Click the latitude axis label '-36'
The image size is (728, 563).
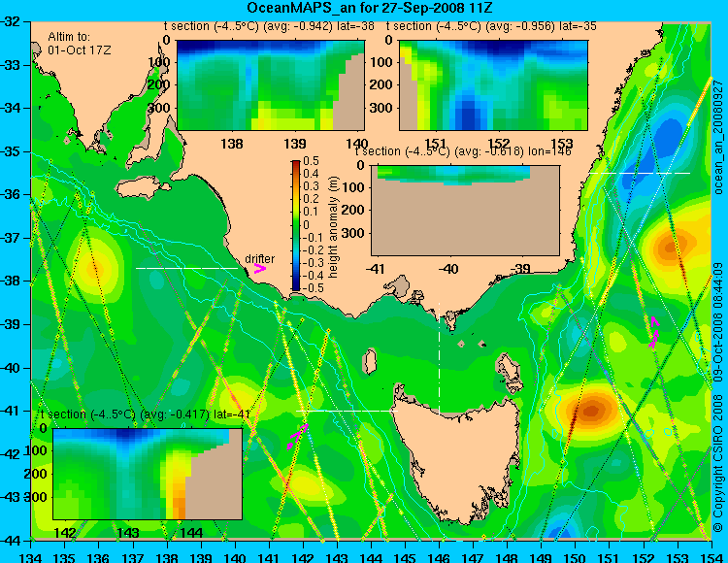tap(11, 194)
